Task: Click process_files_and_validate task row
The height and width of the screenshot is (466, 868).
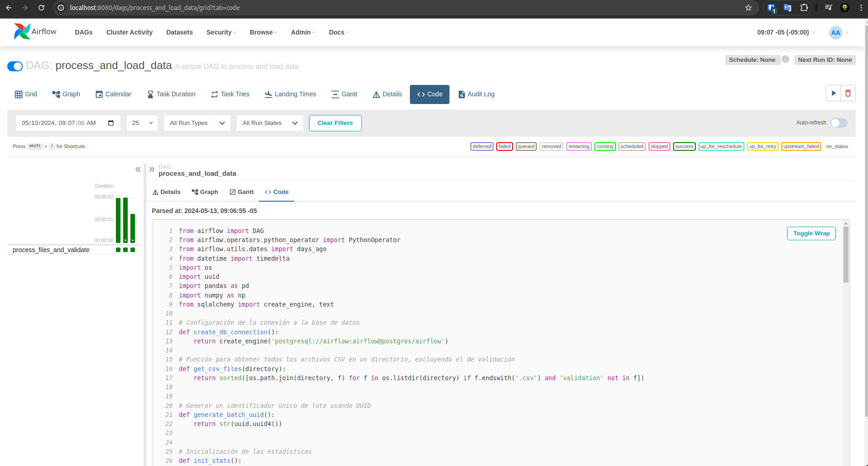Action: (73, 250)
